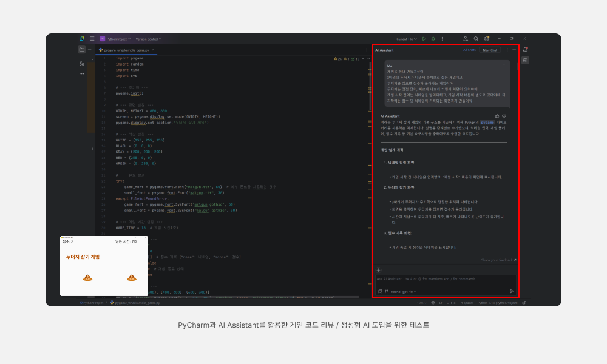
Task: Click the New Chat button
Action: [x=490, y=50]
